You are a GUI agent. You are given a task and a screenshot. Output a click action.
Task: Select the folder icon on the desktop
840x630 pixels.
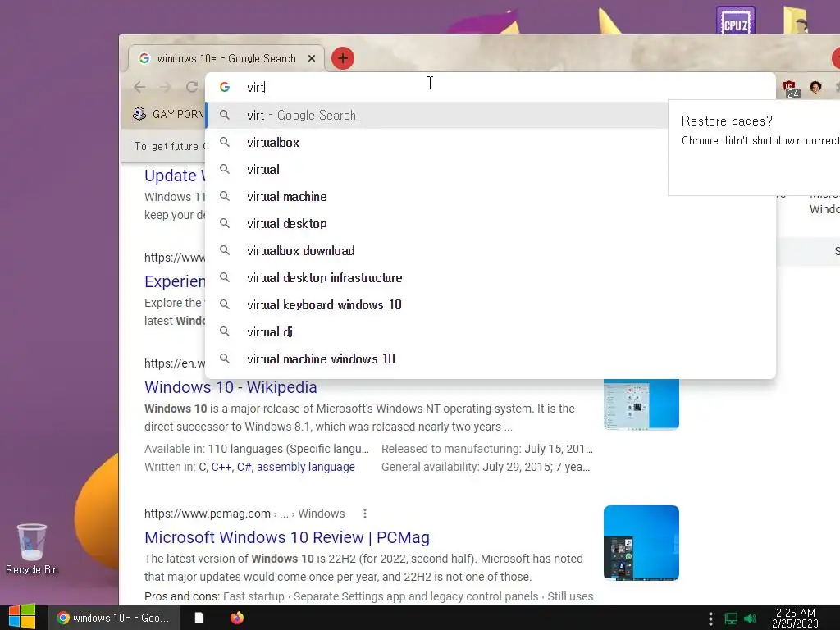pyautogui.click(x=795, y=20)
